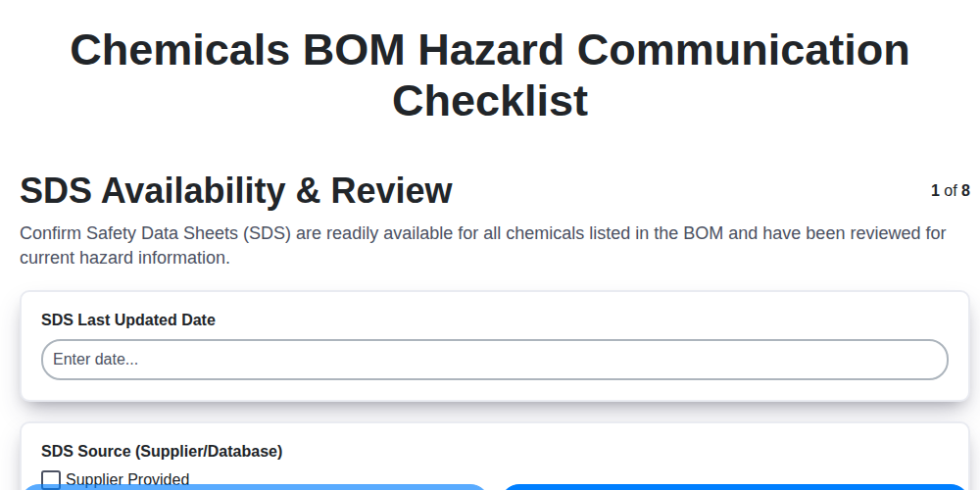The height and width of the screenshot is (490, 980).
Task: Click the current step number "1"
Action: 935,191
